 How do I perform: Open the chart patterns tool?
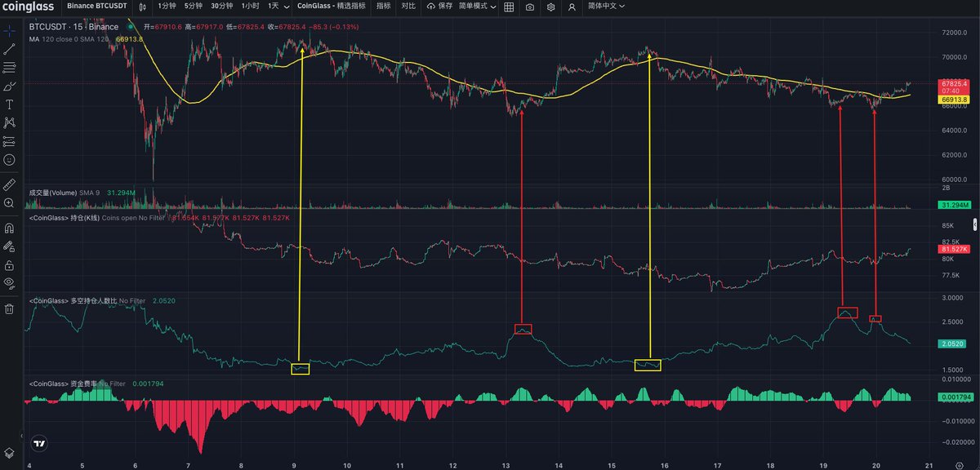[x=9, y=122]
